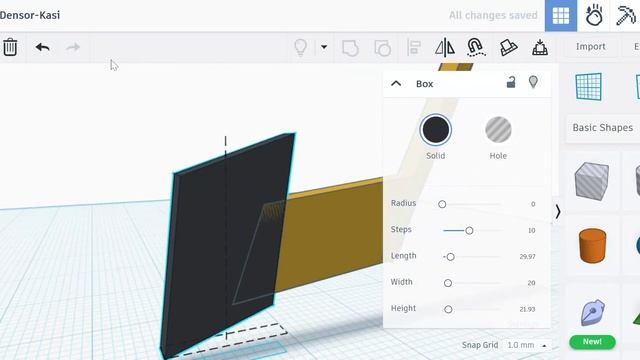Drop shape to workplane icon

[540, 47]
